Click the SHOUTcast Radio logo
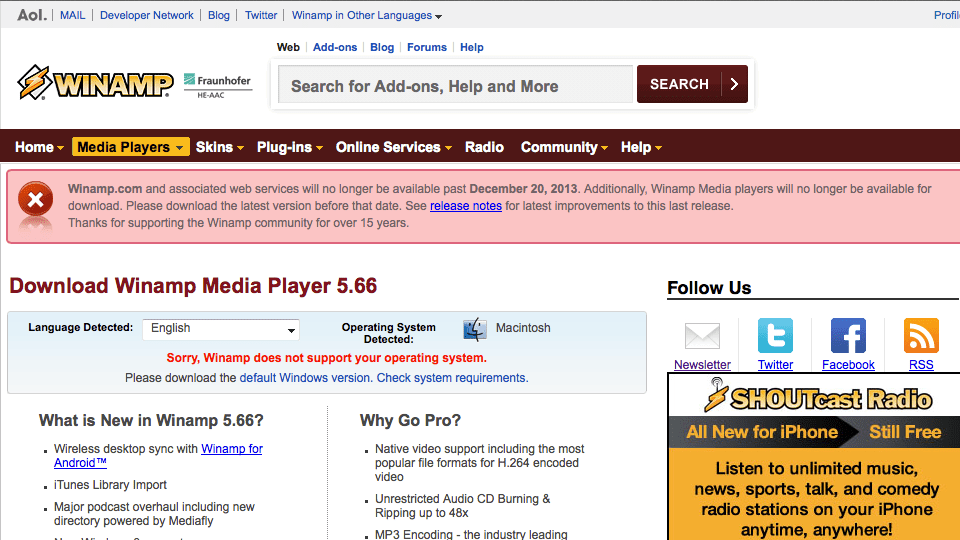 click(817, 396)
